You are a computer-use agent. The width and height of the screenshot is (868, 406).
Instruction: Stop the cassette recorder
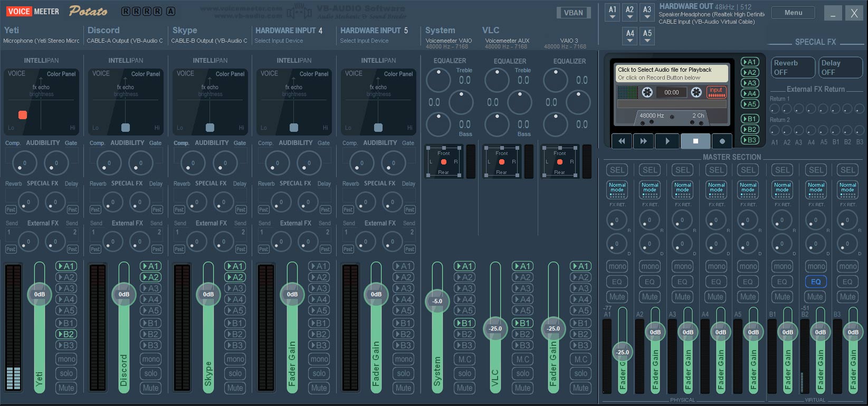695,141
